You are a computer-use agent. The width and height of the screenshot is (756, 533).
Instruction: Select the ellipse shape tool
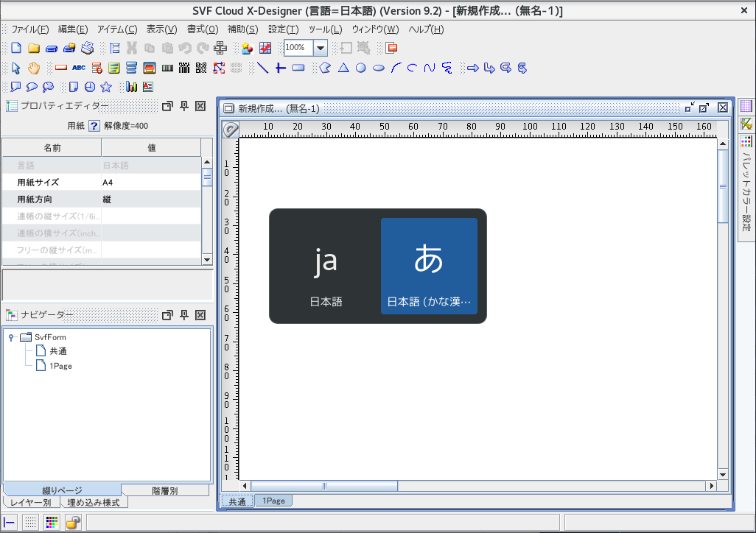coord(379,68)
